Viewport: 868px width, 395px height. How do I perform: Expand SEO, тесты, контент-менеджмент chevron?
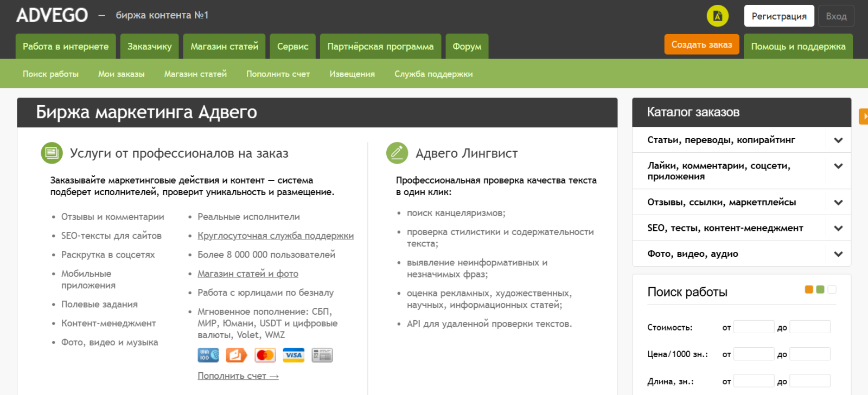click(x=838, y=228)
